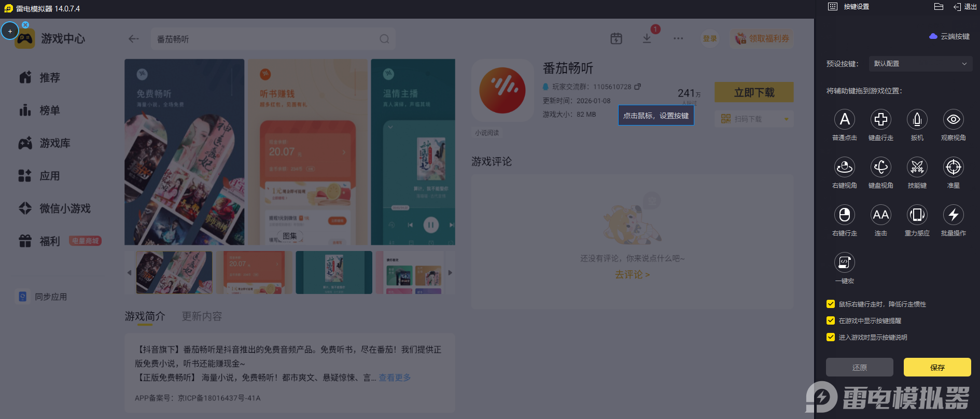
Task: Toggle 进入游戏时显示按键说明 checkbox
Action: click(x=831, y=337)
